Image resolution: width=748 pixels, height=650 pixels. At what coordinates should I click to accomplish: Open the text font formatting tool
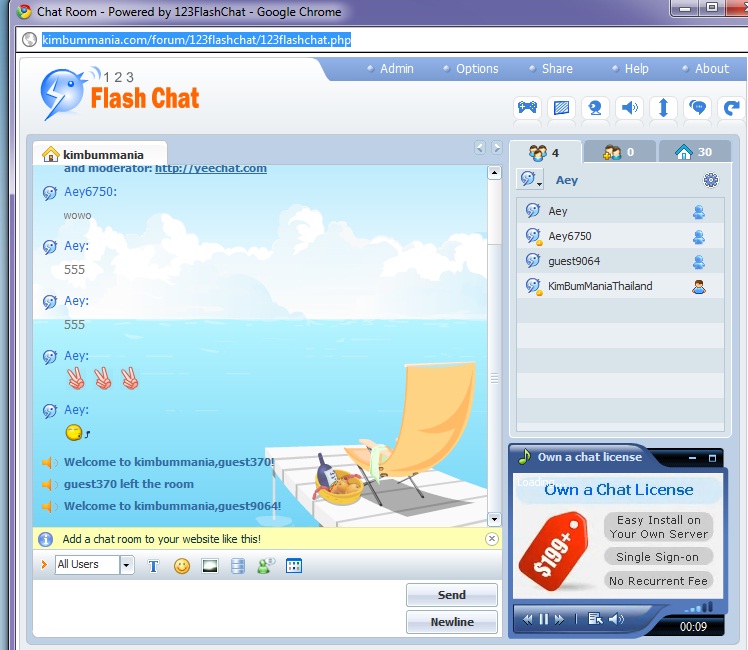[153, 566]
